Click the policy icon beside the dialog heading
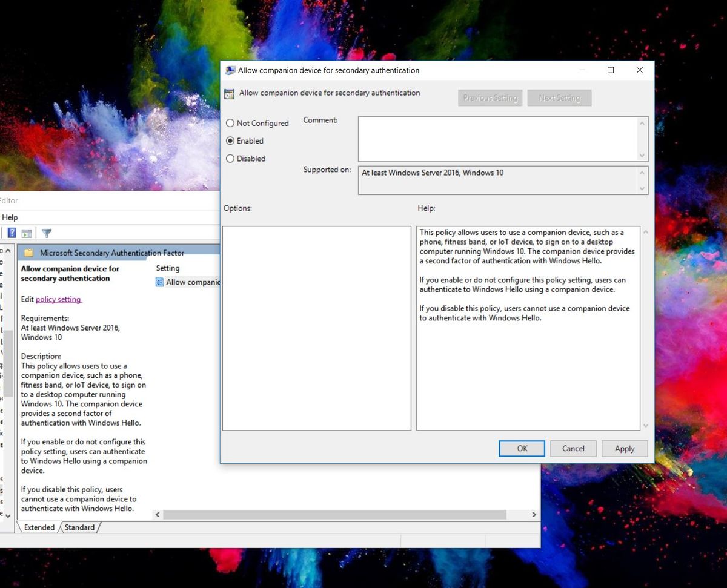727x588 pixels. 229,94
